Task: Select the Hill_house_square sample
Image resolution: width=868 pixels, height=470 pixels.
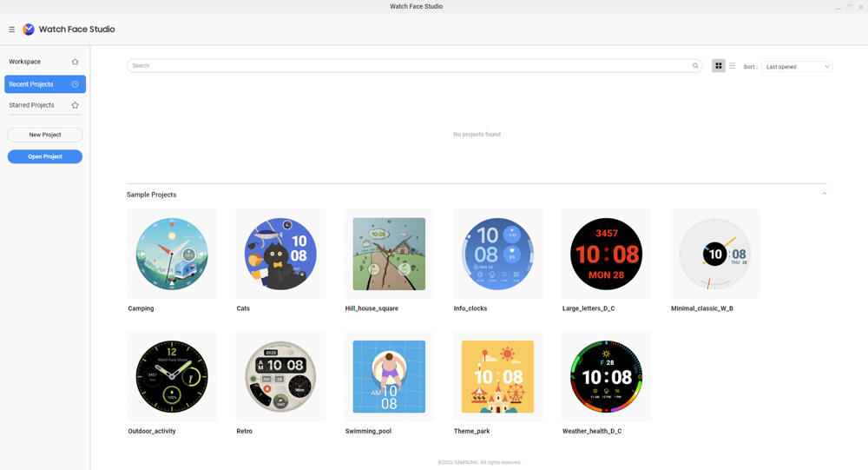Action: (389, 254)
